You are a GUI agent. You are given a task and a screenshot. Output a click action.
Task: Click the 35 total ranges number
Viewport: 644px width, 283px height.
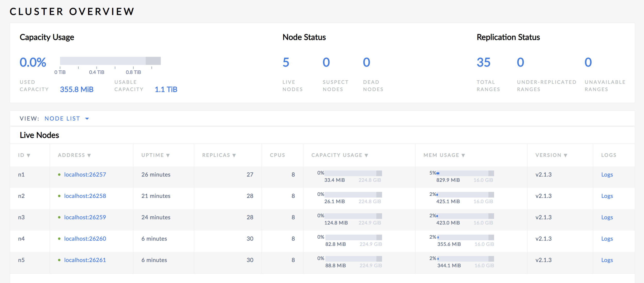[484, 62]
